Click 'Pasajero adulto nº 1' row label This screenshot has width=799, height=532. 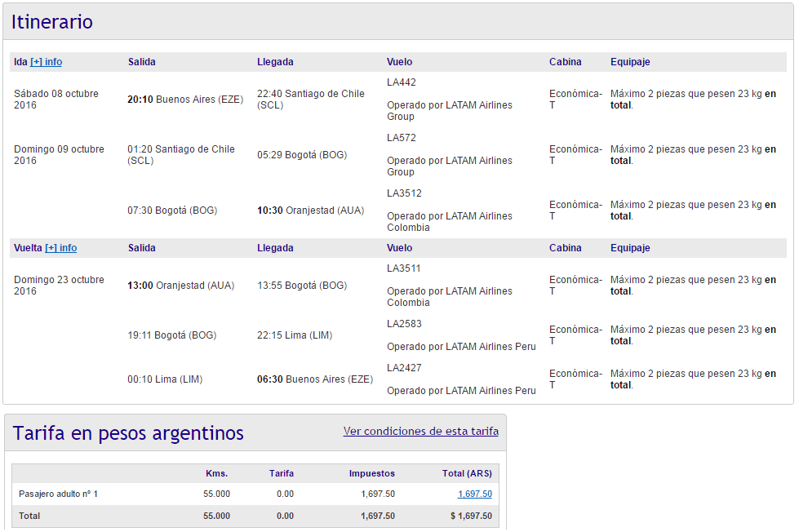point(58,494)
